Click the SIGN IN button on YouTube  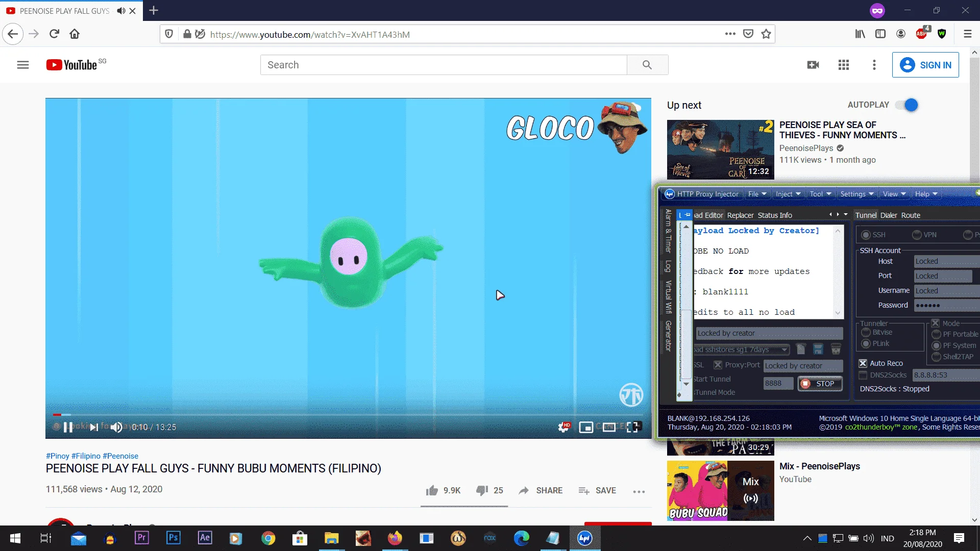(x=925, y=65)
